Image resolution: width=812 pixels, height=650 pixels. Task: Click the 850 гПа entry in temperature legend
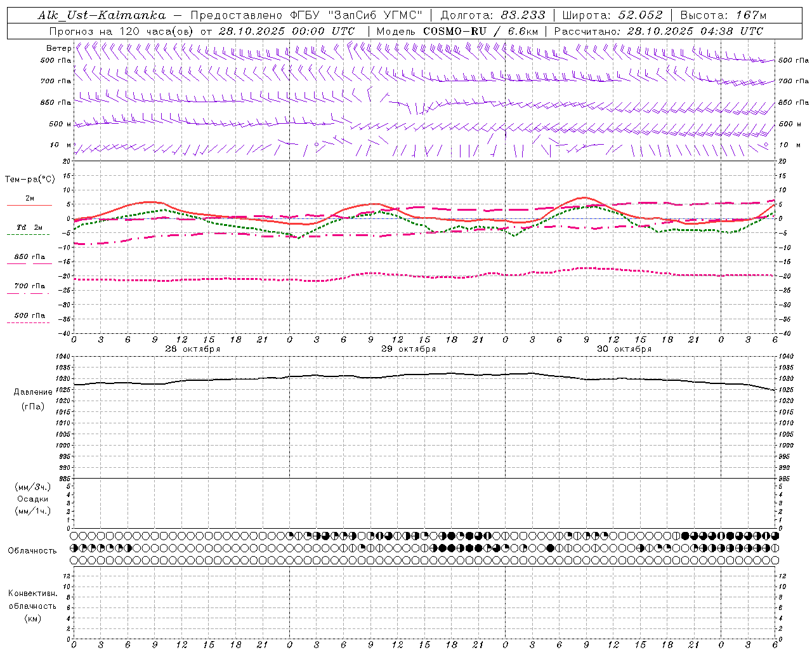point(30,256)
